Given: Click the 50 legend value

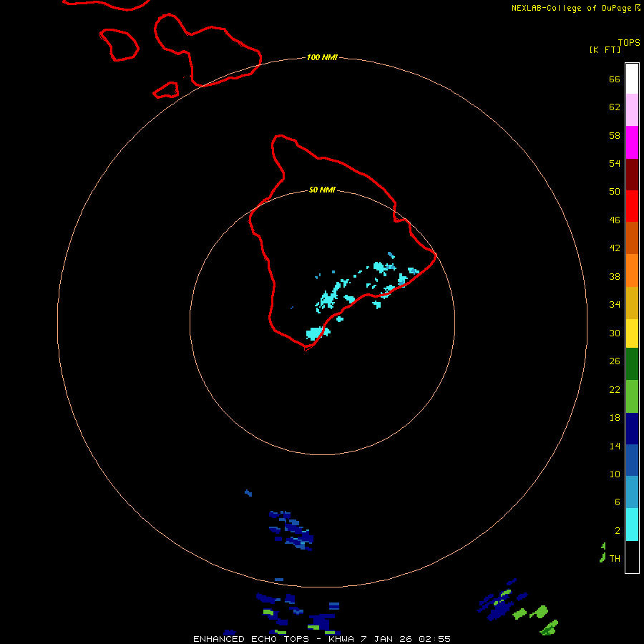Looking at the screenshot, I should coord(615,191).
